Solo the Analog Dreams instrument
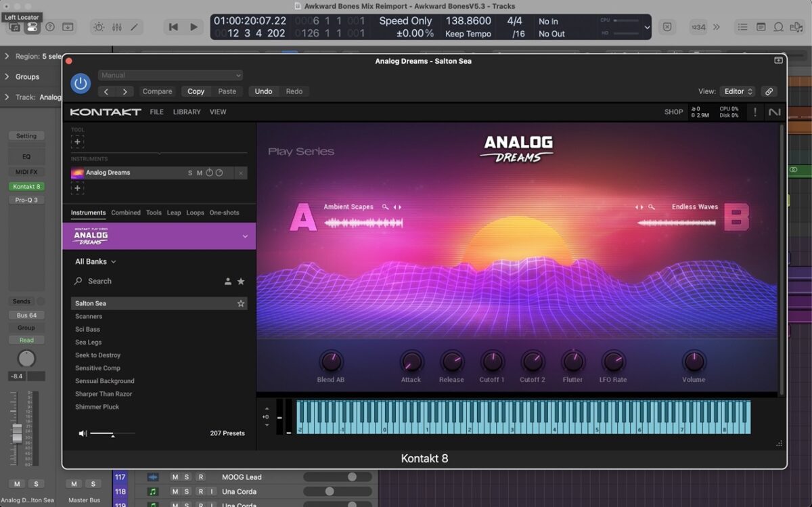The width and height of the screenshot is (812, 507). [x=190, y=173]
